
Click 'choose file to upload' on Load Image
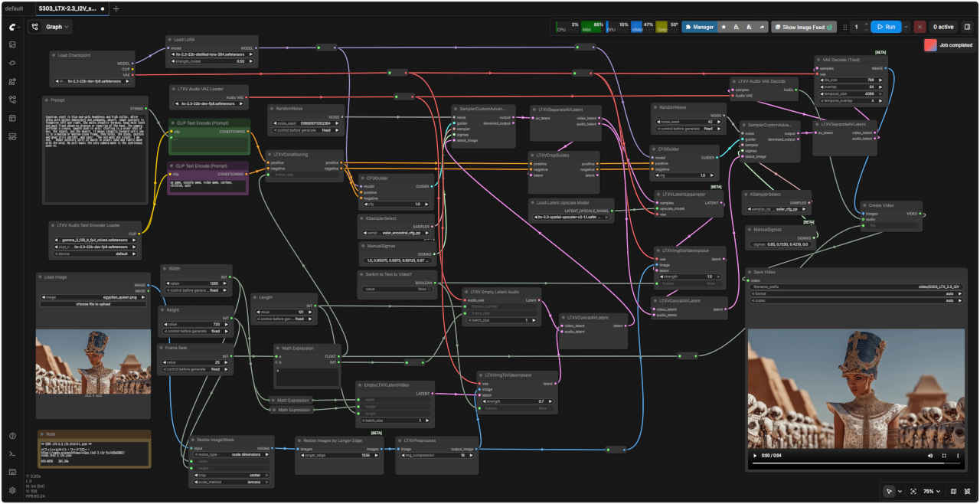coord(93,304)
